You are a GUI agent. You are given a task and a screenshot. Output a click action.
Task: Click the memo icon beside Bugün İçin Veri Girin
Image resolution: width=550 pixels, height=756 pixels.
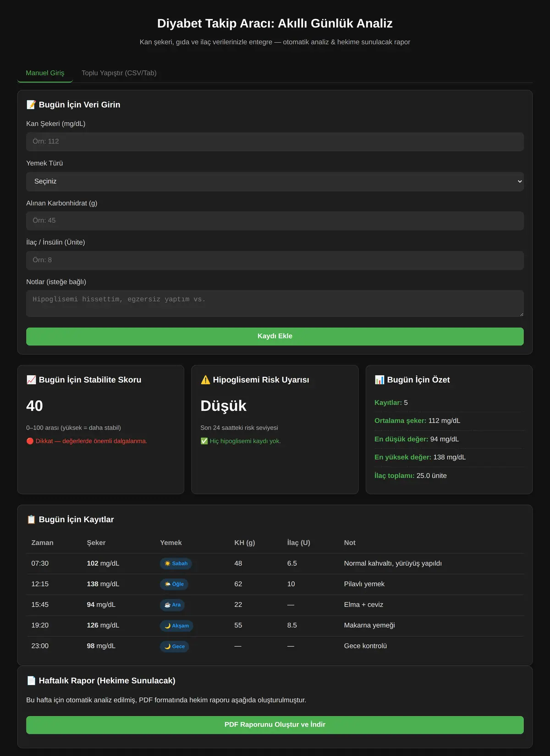click(x=31, y=105)
